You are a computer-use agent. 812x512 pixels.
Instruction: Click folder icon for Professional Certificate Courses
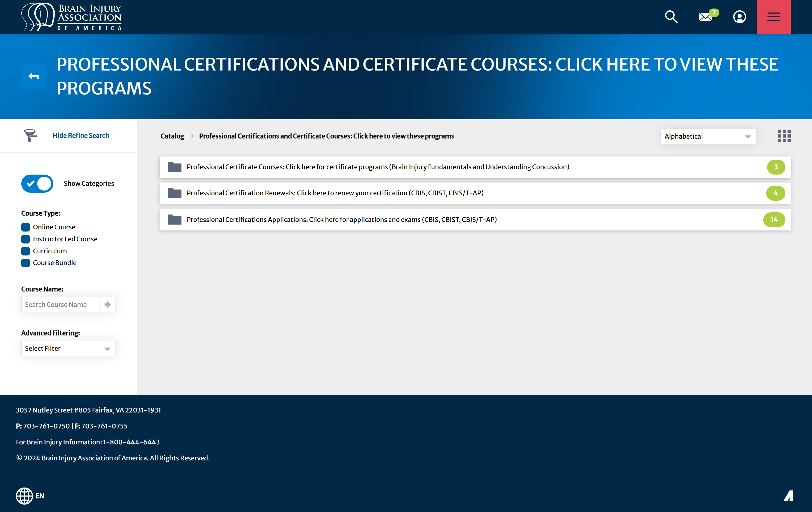tap(175, 167)
